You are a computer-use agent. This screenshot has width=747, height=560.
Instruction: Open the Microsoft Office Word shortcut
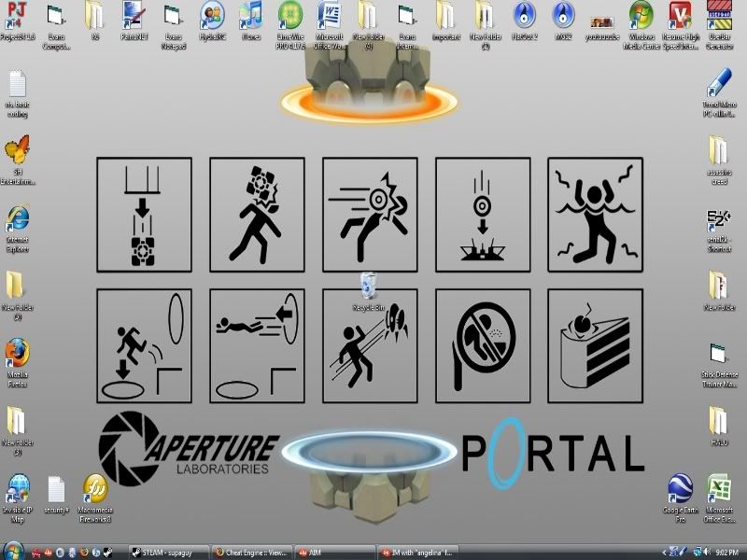(x=330, y=15)
